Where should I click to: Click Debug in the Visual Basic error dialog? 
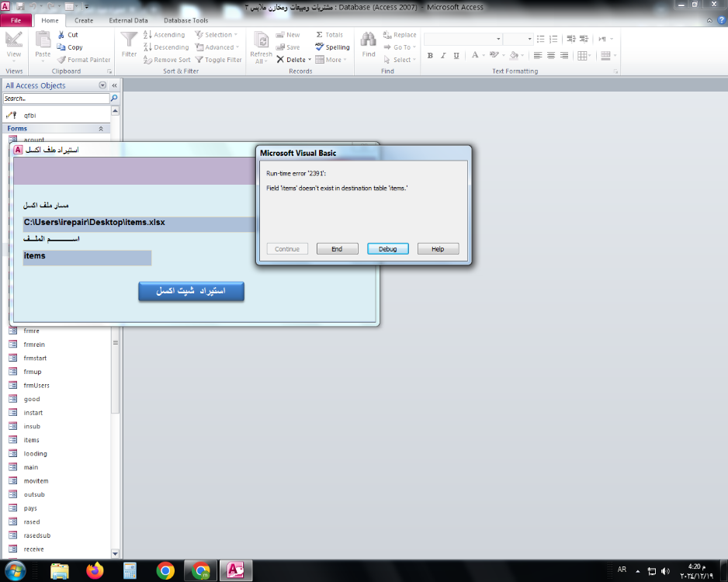tap(388, 249)
